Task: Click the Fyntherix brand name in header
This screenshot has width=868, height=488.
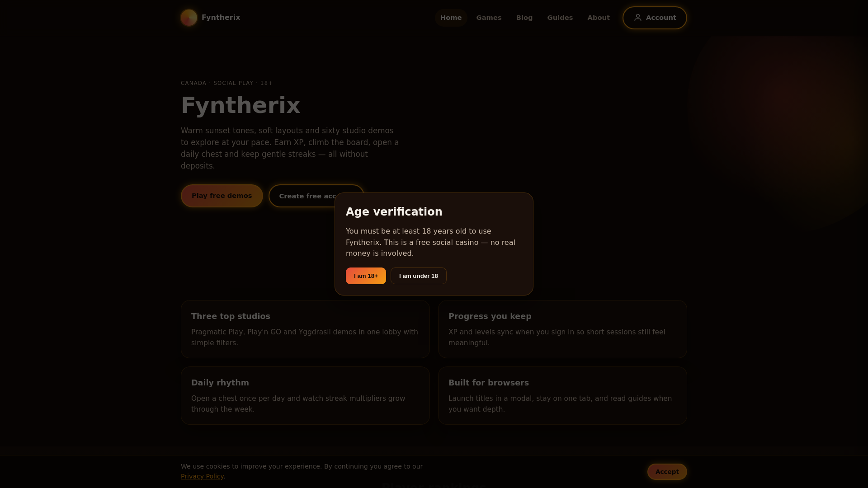Action: [x=221, y=18]
